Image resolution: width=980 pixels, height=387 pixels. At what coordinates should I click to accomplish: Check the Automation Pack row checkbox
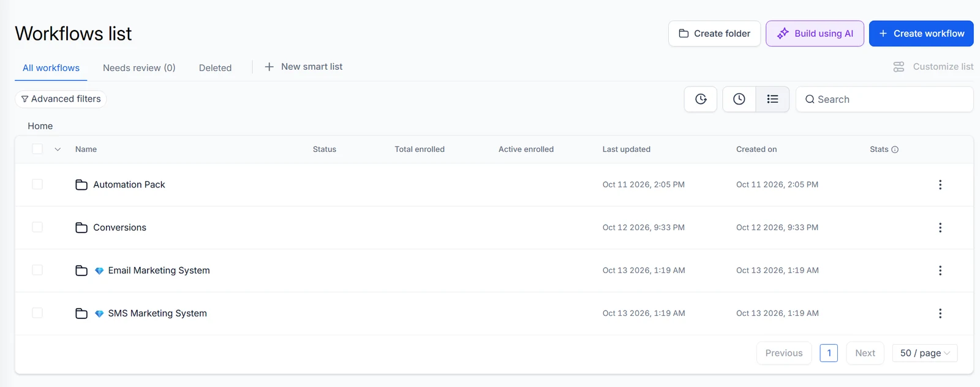point(37,184)
